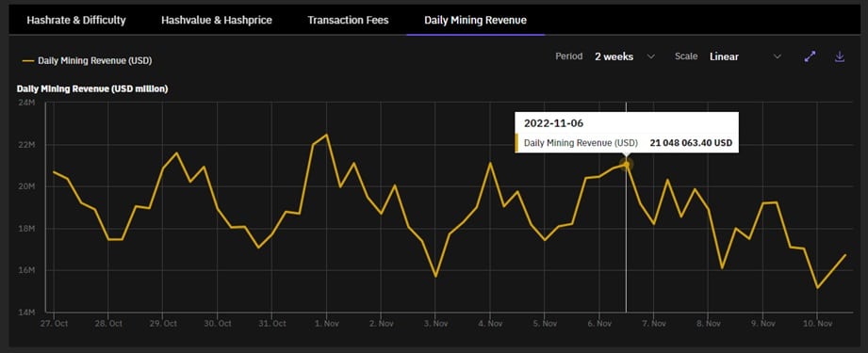Select the Daily Mining Revenue tab
Viewport: 868px width, 353px height.
coord(476,21)
